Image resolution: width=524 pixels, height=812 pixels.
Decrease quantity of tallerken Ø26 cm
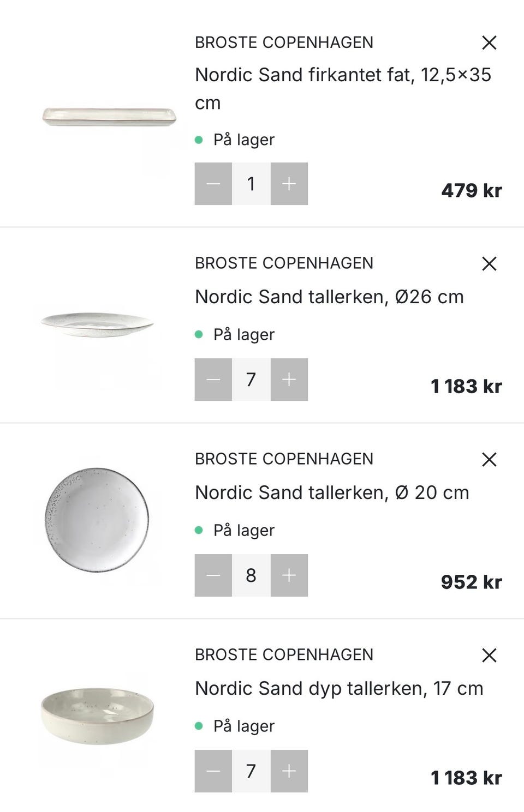pos(213,380)
